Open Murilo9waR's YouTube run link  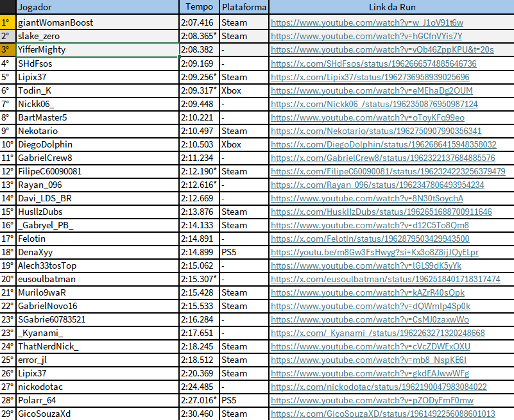[368, 292]
